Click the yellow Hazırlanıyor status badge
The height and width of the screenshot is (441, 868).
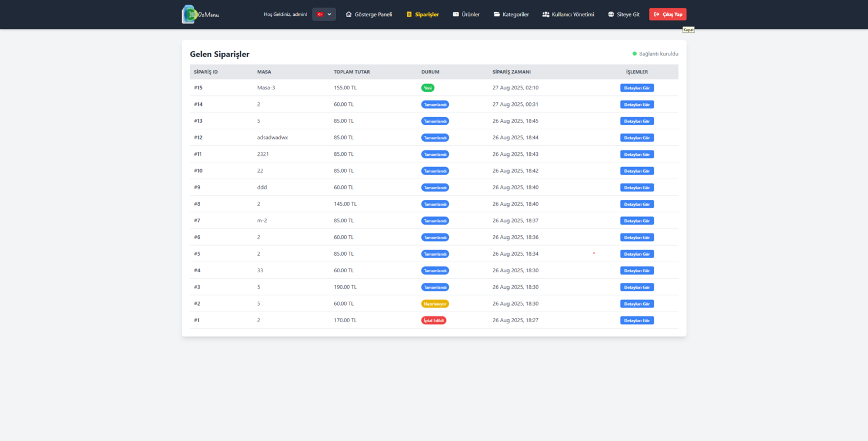(435, 304)
